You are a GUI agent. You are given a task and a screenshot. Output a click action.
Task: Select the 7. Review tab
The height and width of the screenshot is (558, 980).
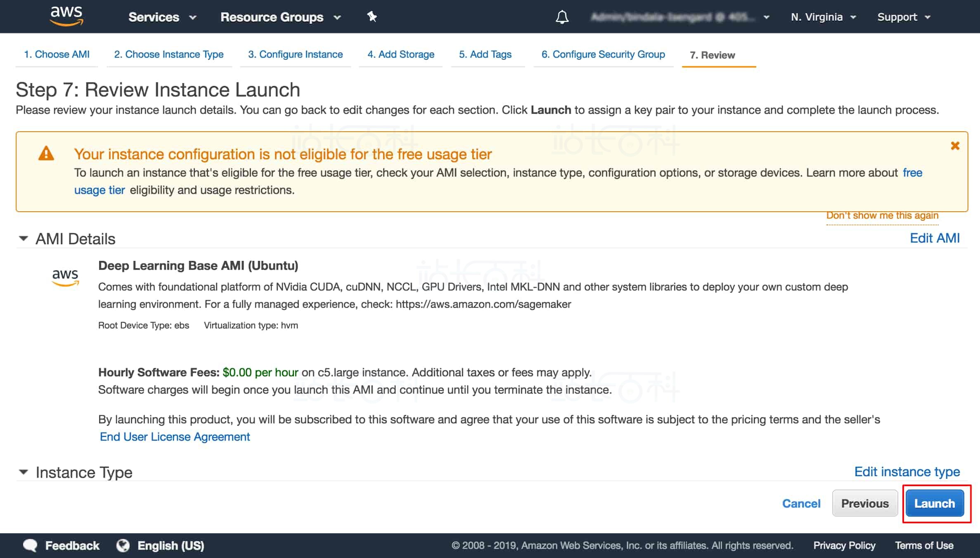[713, 55]
